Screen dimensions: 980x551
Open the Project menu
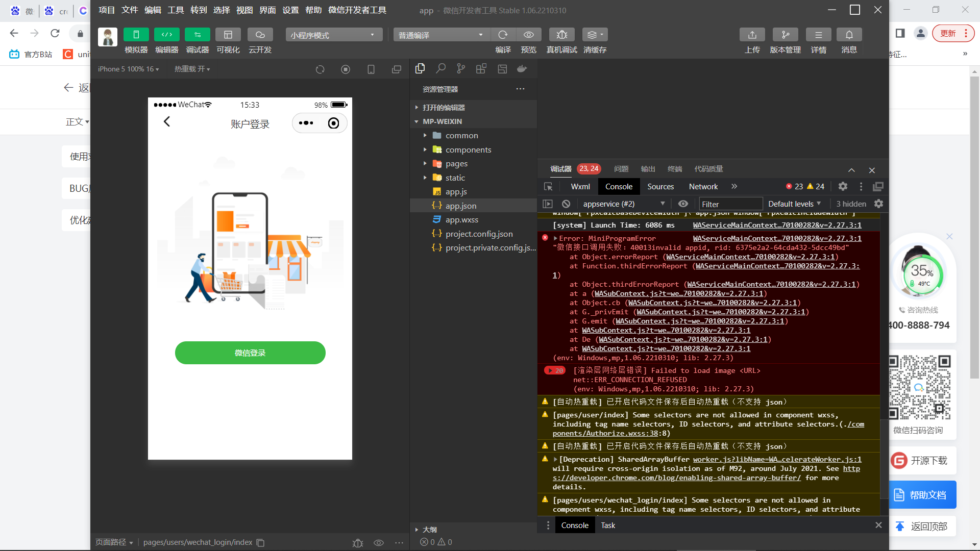pyautogui.click(x=107, y=10)
